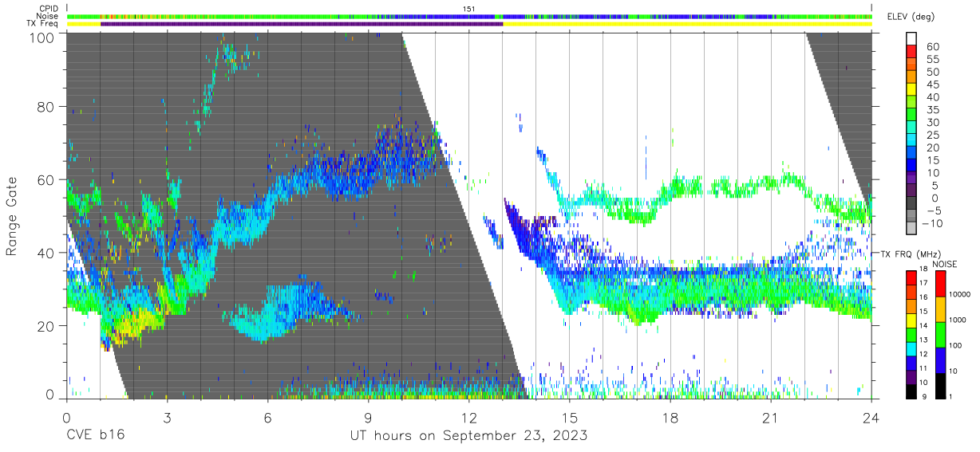Click the x-axis tick label 15

(x=570, y=417)
